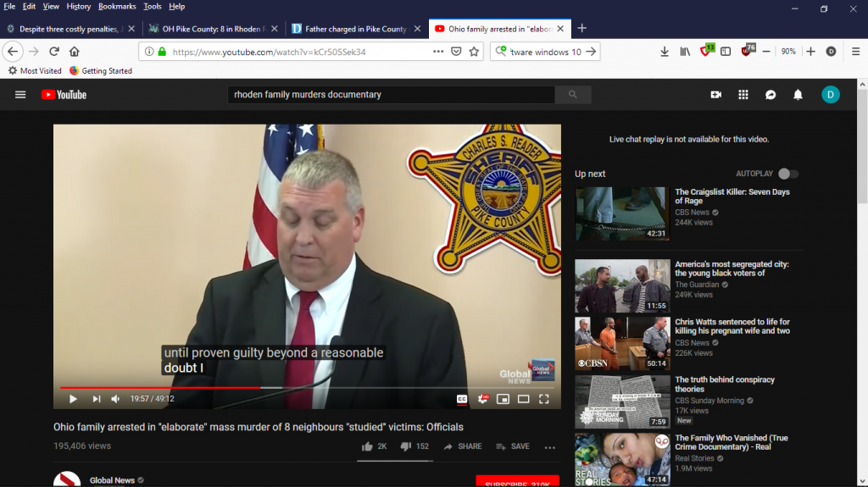The height and width of the screenshot is (487, 868).
Task: Switch the Autoplay toggle
Action: coord(787,174)
